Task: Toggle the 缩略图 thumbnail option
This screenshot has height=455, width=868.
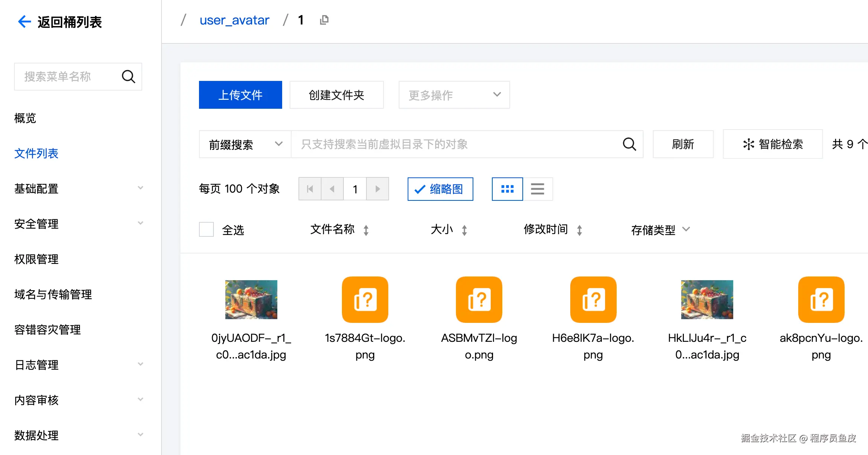Action: [x=440, y=189]
